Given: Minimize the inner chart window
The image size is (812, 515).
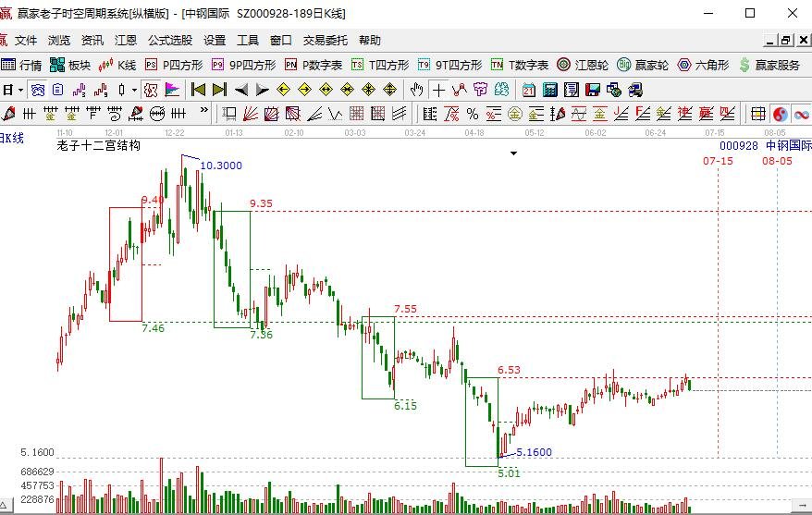Looking at the screenshot, I should point(770,41).
